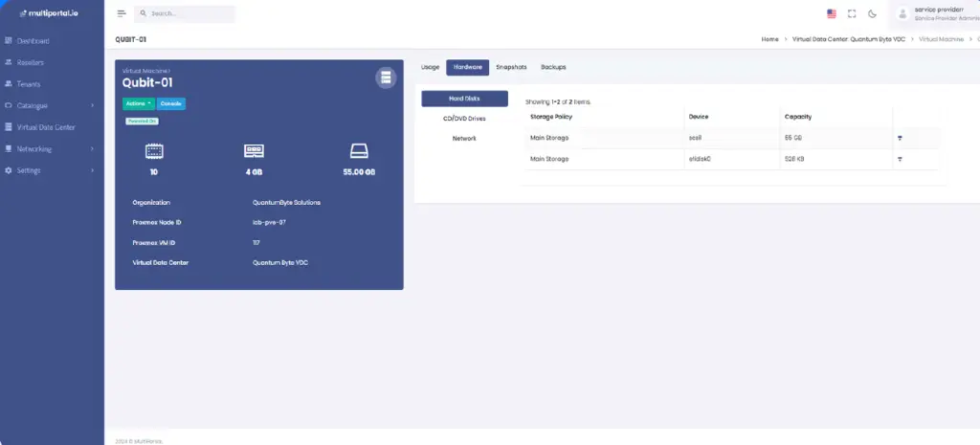
Task: Launch the Console button
Action: (171, 103)
